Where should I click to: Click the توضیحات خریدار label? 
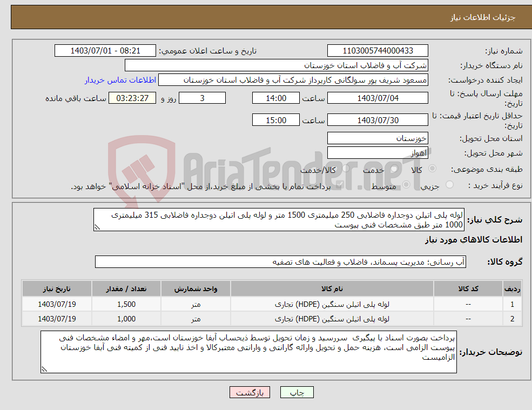[490, 352]
